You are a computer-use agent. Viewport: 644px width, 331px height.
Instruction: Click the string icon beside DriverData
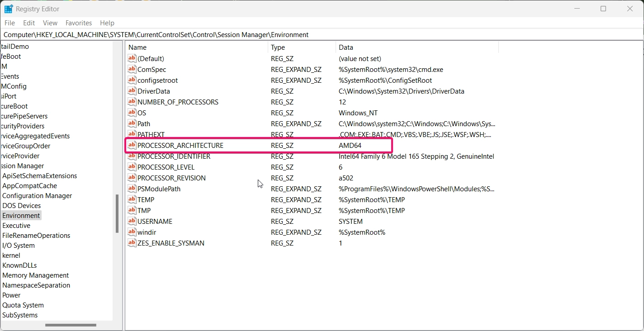pyautogui.click(x=132, y=91)
